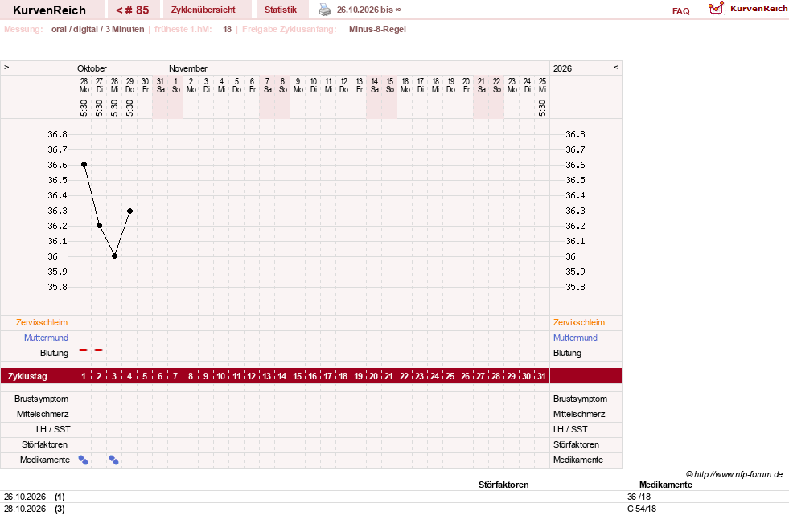Click the left Brustsymptom row label
The height and width of the screenshot is (532, 789).
(41, 399)
